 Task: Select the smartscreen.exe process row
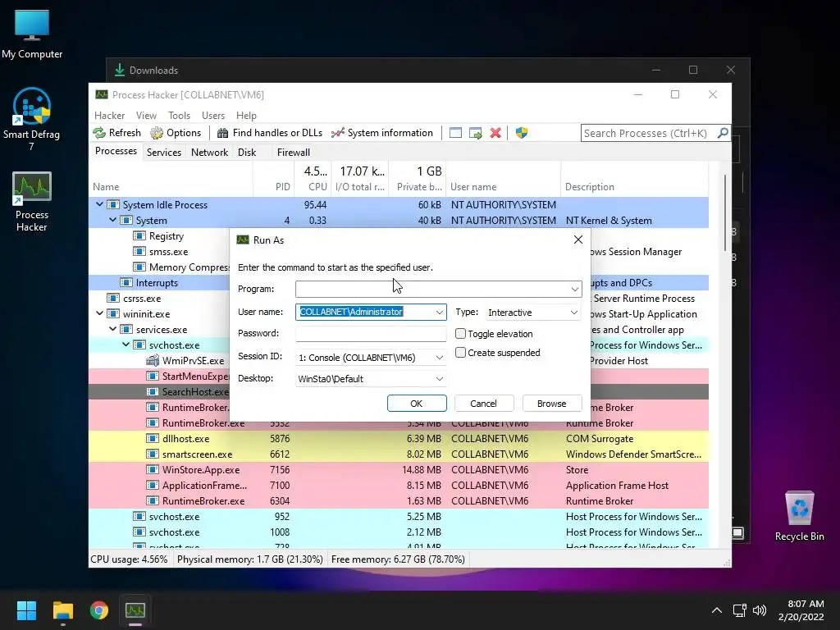tap(399, 454)
